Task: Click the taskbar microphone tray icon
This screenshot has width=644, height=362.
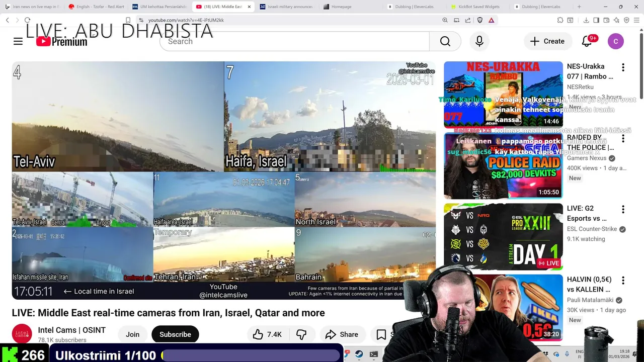Action: (x=567, y=354)
